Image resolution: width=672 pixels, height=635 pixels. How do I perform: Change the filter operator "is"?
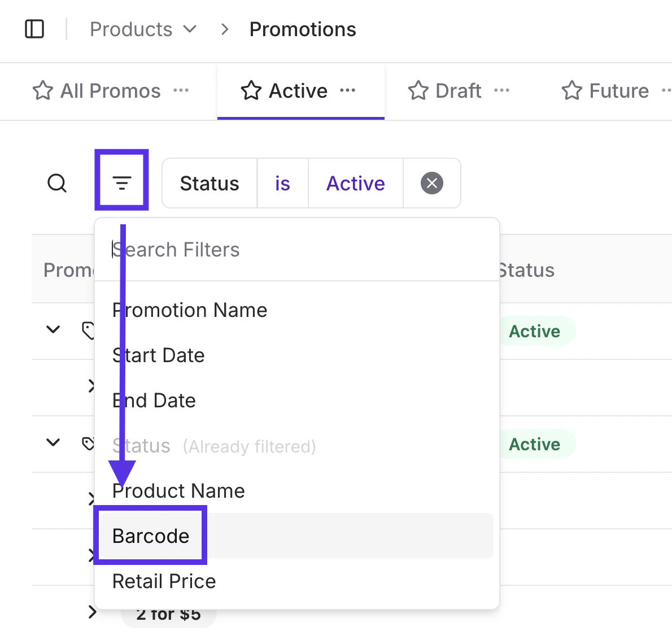[282, 183]
